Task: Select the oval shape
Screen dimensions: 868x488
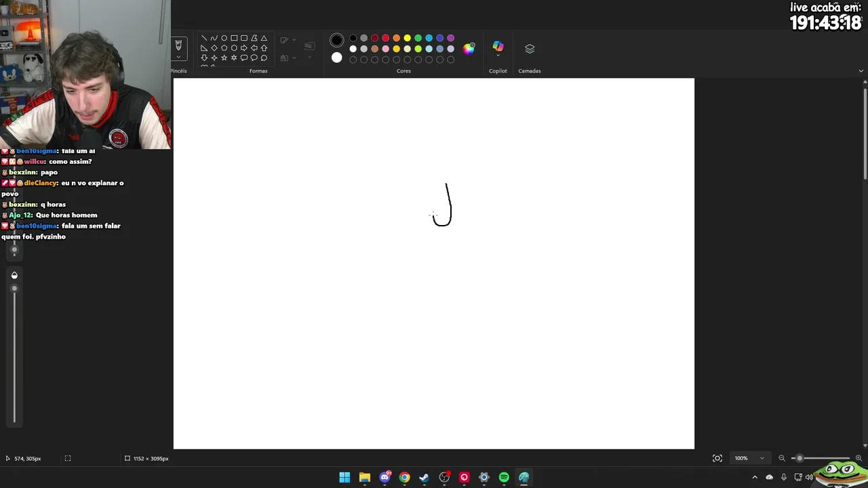Action: pos(224,38)
